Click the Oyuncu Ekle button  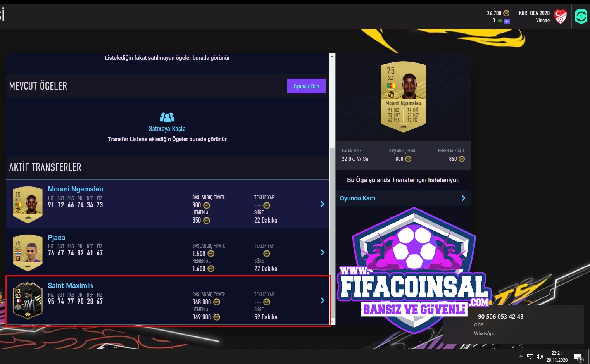coord(306,86)
